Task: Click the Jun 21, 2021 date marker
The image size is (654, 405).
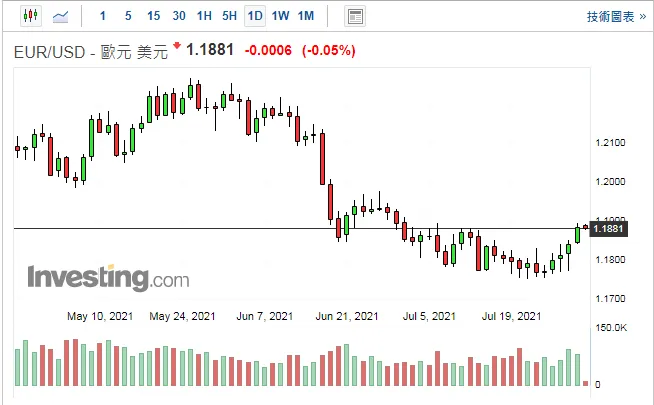Action: [x=347, y=316]
